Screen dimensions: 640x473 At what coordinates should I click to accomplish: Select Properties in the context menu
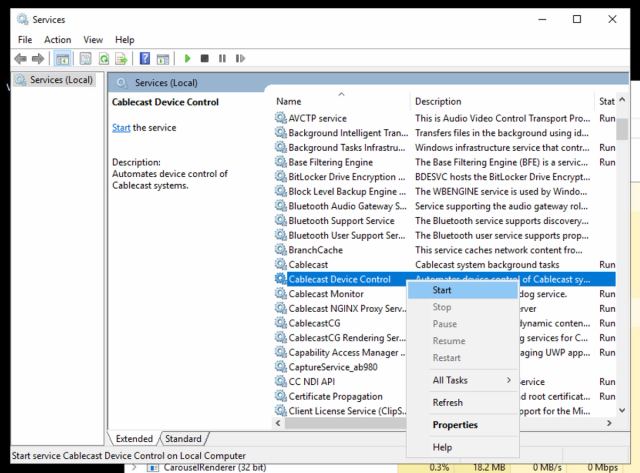click(x=455, y=425)
